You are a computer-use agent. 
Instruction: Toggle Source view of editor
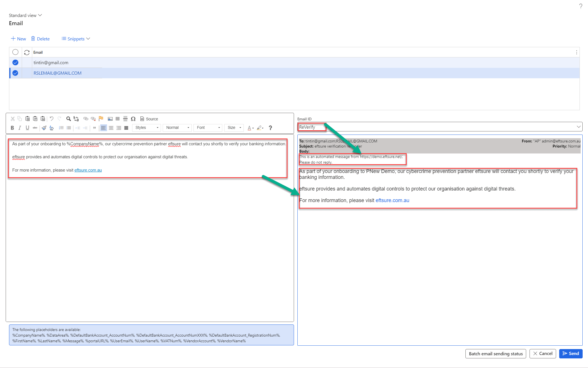point(149,119)
